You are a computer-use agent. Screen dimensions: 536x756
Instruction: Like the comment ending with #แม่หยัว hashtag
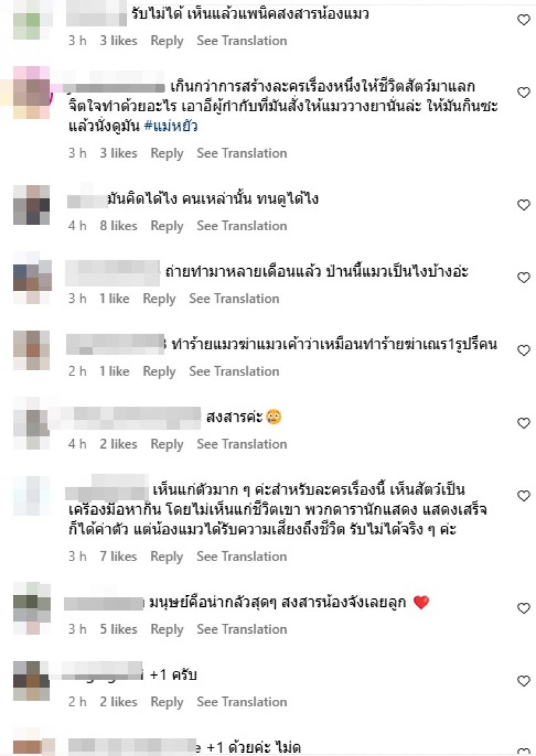pos(524,92)
